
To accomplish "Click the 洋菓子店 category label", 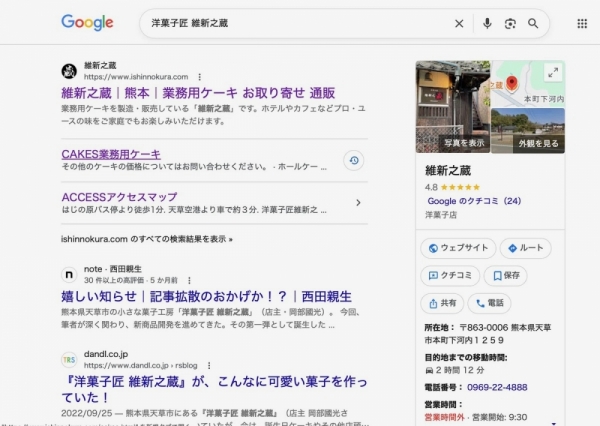I will click(x=441, y=215).
